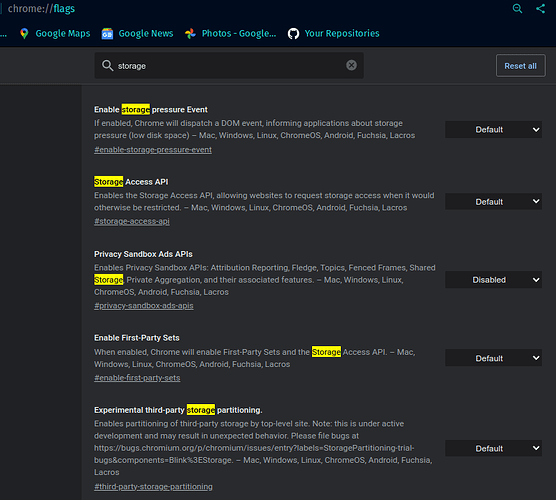Open Disabled dropdown for Privacy Sandbox Ads APIs
This screenshot has width=556, height=500.
pyautogui.click(x=493, y=280)
